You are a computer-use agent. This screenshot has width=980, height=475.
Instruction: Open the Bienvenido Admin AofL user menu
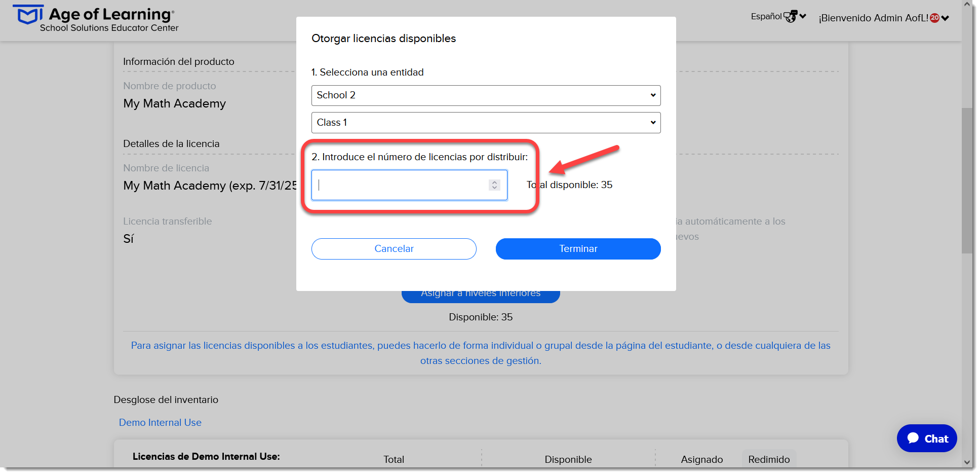coord(884,18)
